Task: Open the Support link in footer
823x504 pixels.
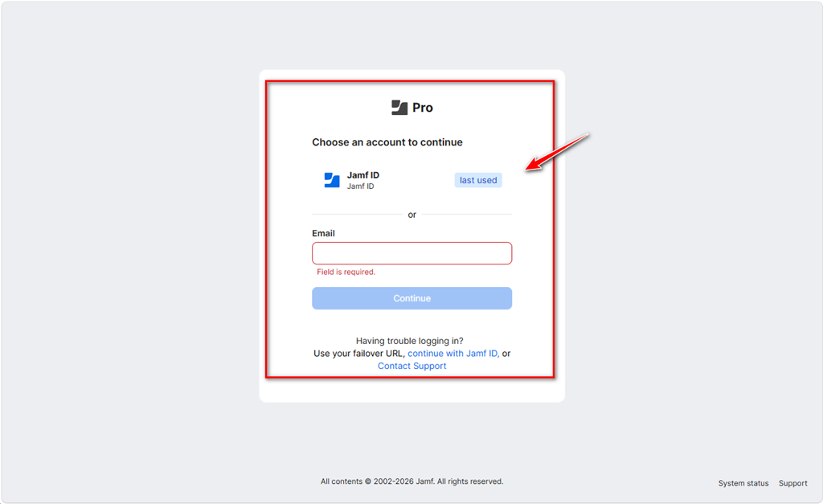Action: [x=793, y=483]
